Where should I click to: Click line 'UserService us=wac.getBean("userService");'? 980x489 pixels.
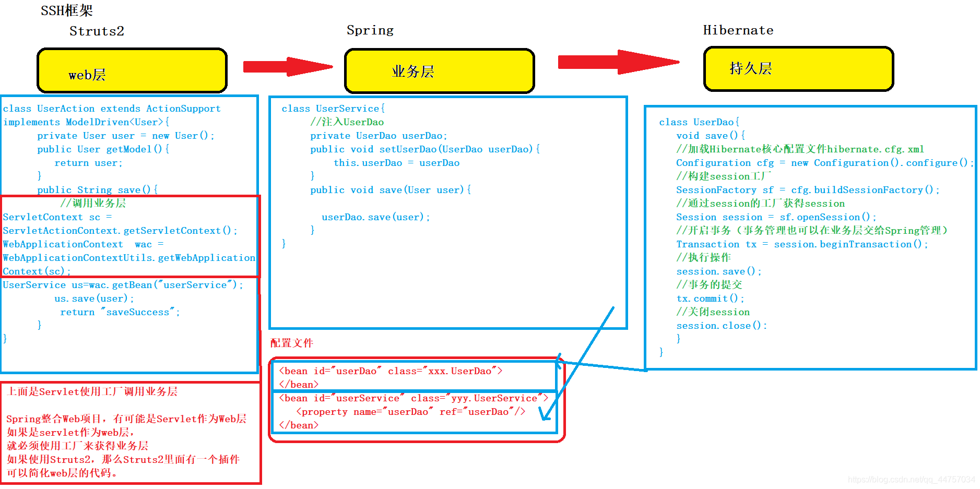tap(123, 285)
